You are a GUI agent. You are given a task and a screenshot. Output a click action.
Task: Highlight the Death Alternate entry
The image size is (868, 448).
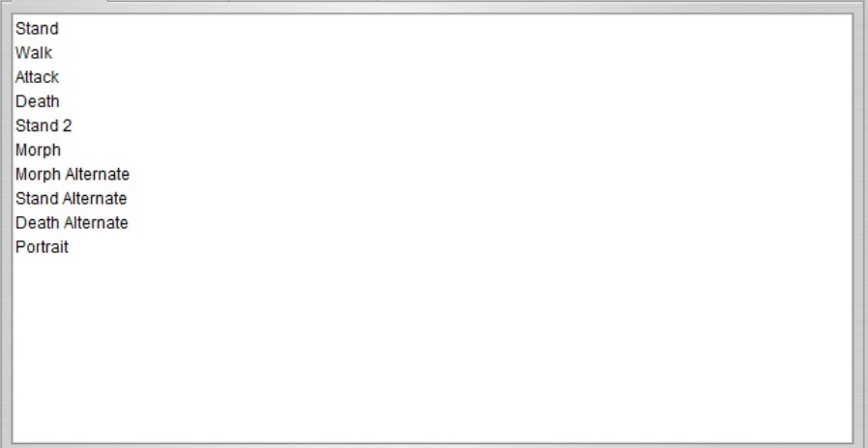72,223
